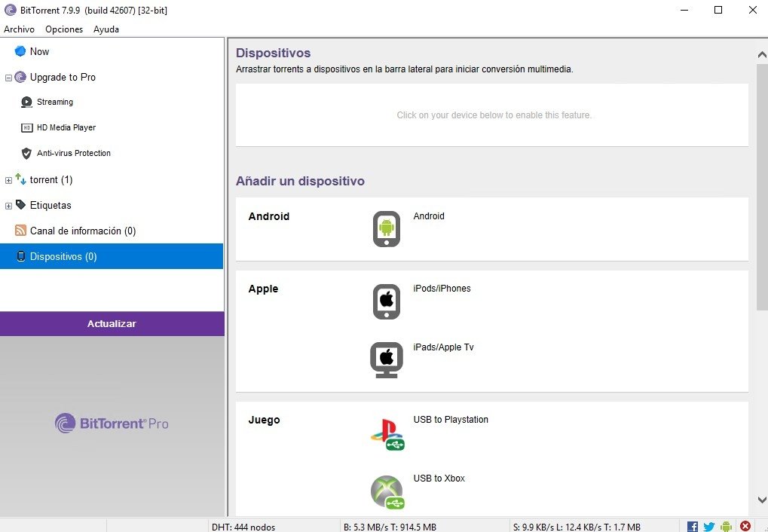
Task: Open HD Media Player entry
Action: coord(66,127)
